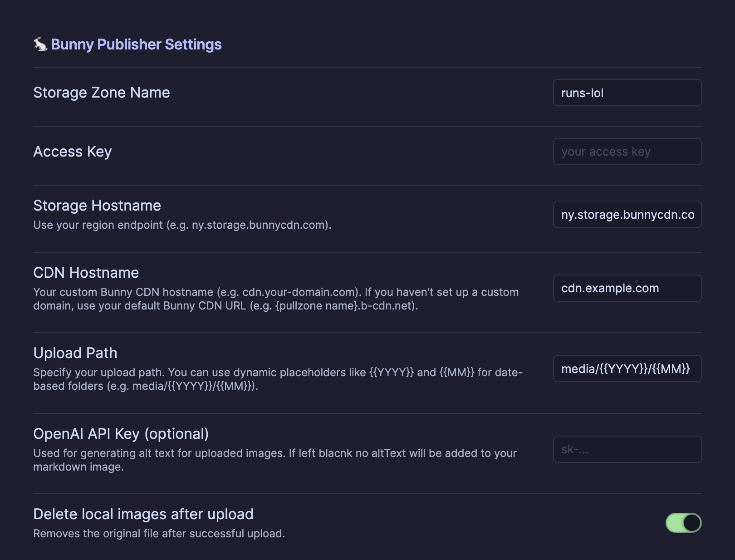Click into the Access Key input field
Screen dimensions: 735x560
pos(627,152)
